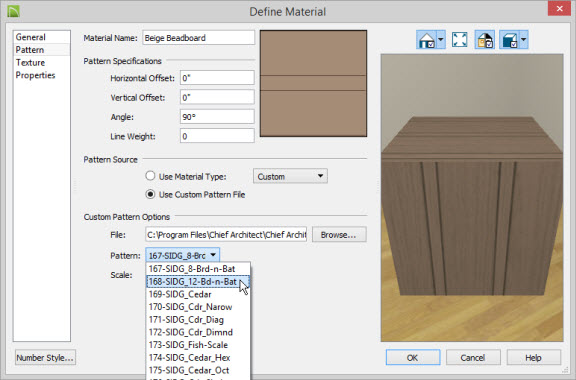
Task: Click the Cancel button
Action: pos(473,358)
